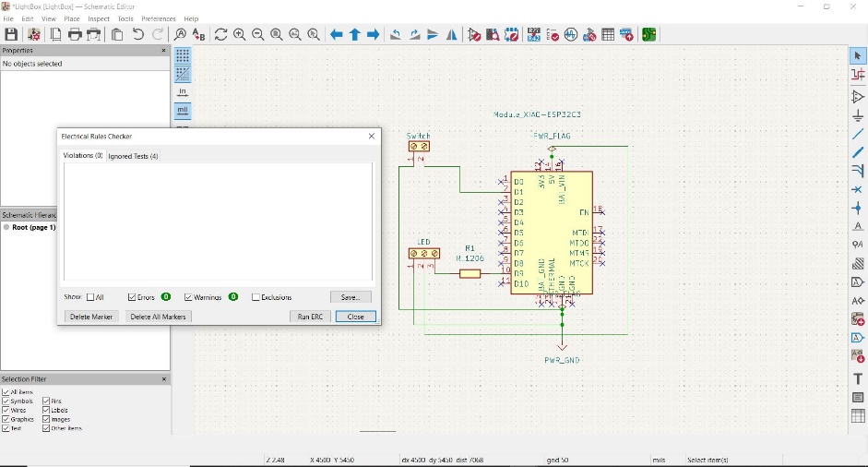Viewport: 868px width, 467px height.
Task: Open Schematic Setup from the toolbar
Action: [x=34, y=34]
